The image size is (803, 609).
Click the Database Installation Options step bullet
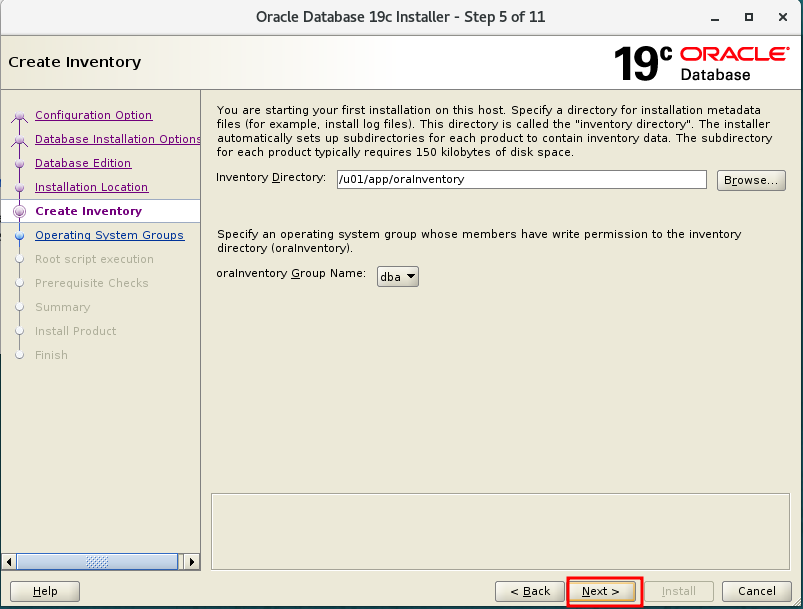click(19, 140)
